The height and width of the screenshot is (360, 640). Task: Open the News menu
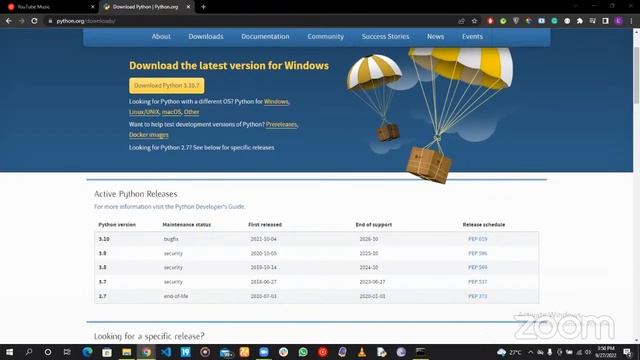click(x=436, y=36)
